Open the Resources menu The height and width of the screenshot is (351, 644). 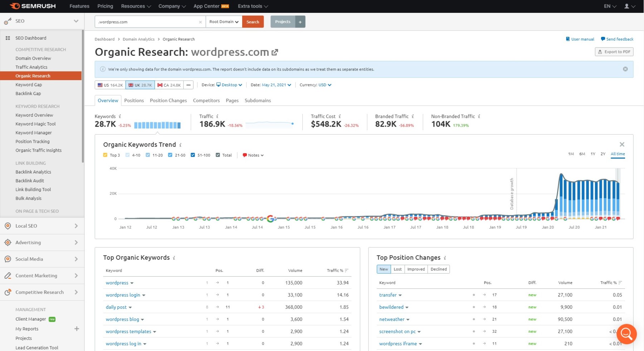coord(136,6)
